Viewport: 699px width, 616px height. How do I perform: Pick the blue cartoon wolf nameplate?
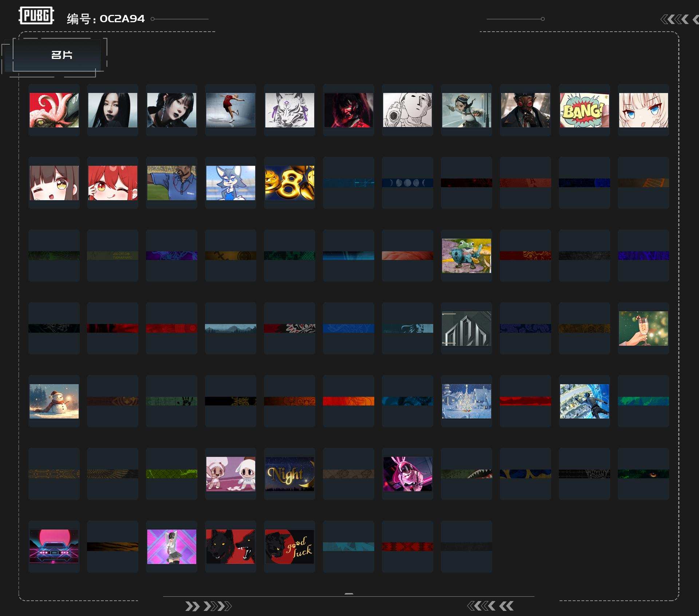230,183
